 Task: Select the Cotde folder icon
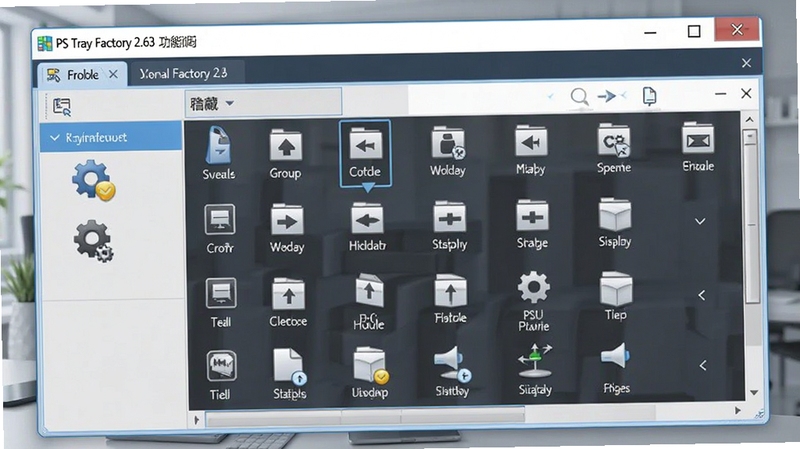[365, 145]
